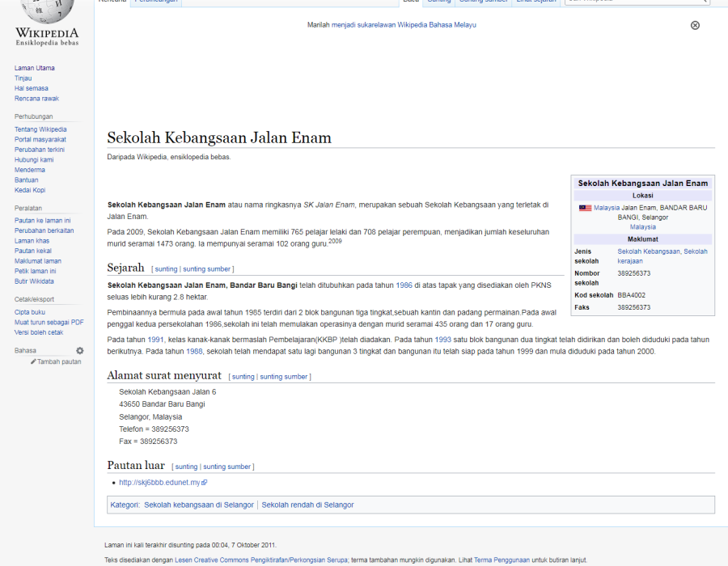This screenshot has width=728, height=566.
Task: Visit Kedai Kopi
Action: (30, 190)
